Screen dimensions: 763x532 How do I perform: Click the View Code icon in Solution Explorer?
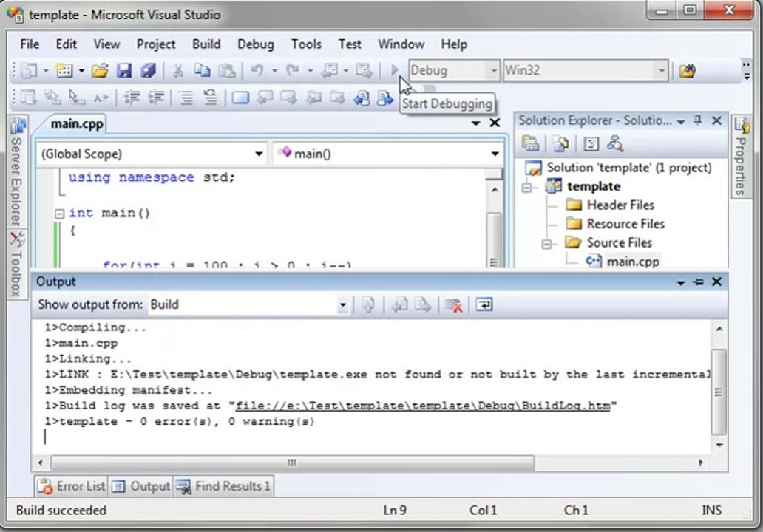[591, 143]
